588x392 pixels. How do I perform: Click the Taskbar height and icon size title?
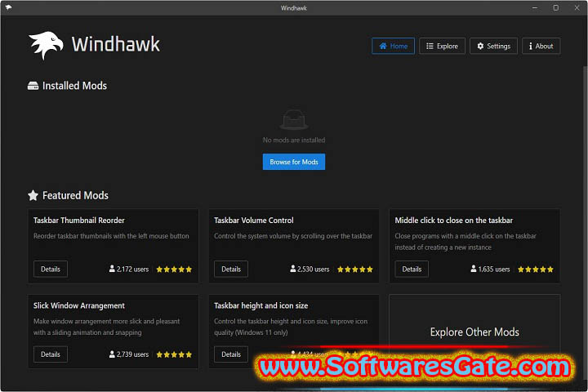[x=261, y=305]
